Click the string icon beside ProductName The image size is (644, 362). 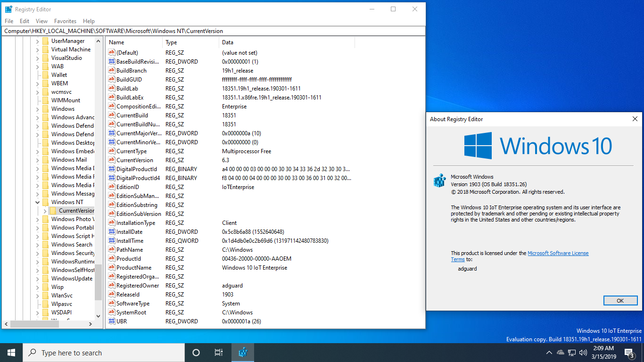(x=112, y=268)
